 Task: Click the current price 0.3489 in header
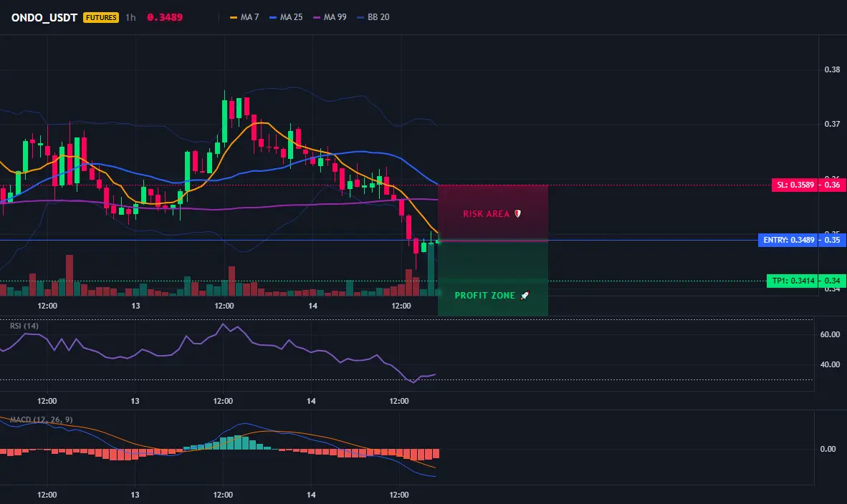click(165, 17)
